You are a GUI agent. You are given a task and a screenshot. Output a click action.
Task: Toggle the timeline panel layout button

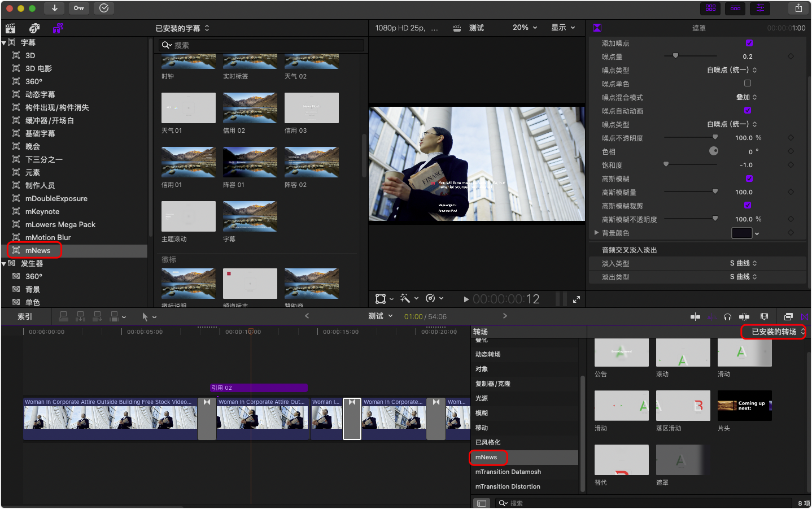[735, 8]
